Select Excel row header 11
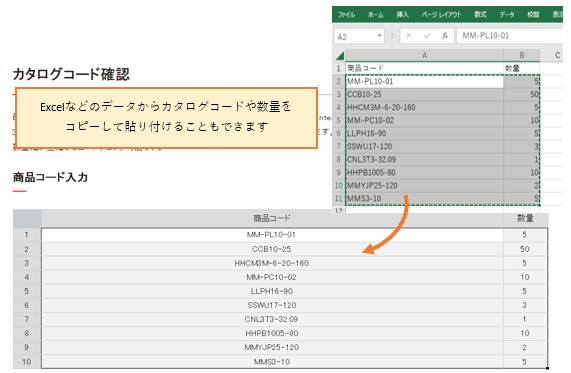571x373 pixels. coord(339,199)
